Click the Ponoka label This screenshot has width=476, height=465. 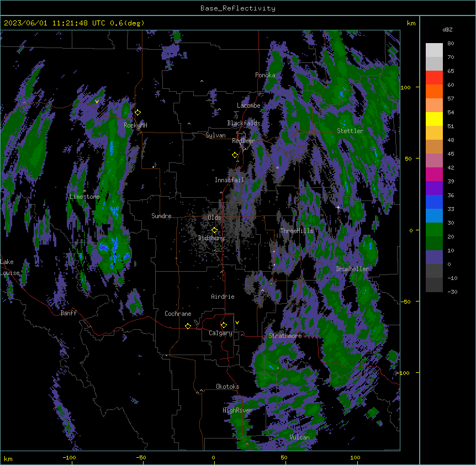[265, 75]
